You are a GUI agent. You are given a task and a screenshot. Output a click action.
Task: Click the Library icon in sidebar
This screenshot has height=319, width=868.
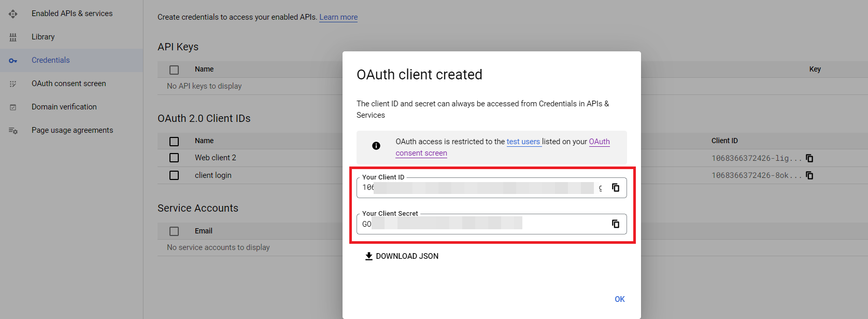click(x=13, y=37)
